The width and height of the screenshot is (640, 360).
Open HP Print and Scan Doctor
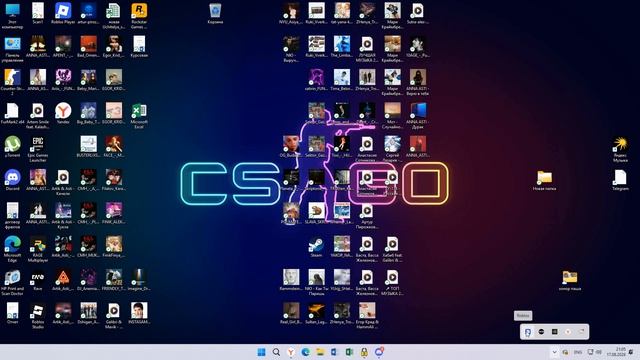12,282
